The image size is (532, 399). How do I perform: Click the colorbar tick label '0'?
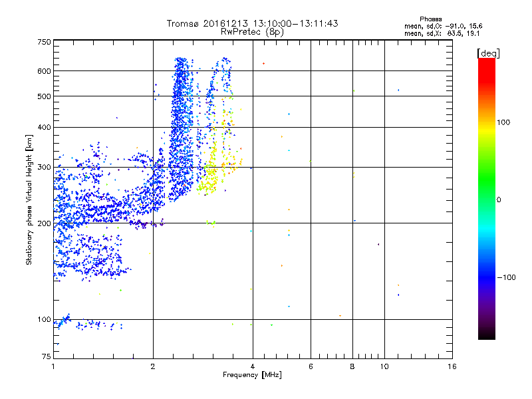(x=499, y=200)
